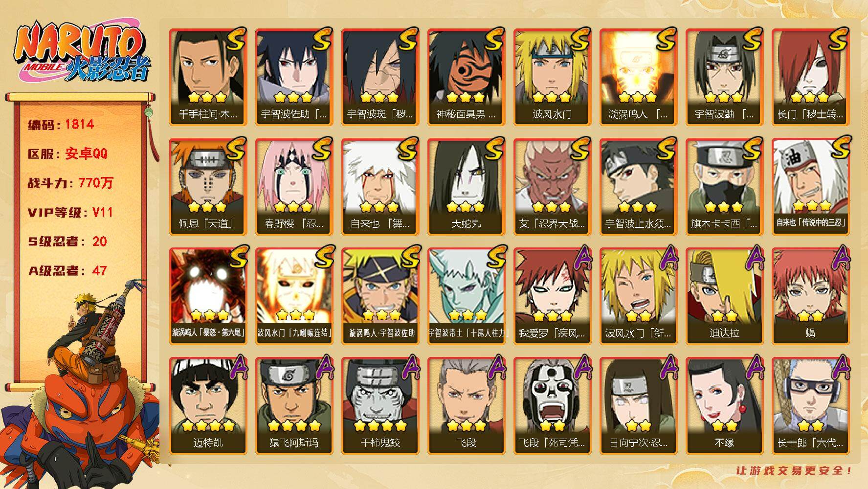This screenshot has width=868, height=489.
Task: Click the 猿飞阿斯玛 ninja card
Action: click(294, 406)
